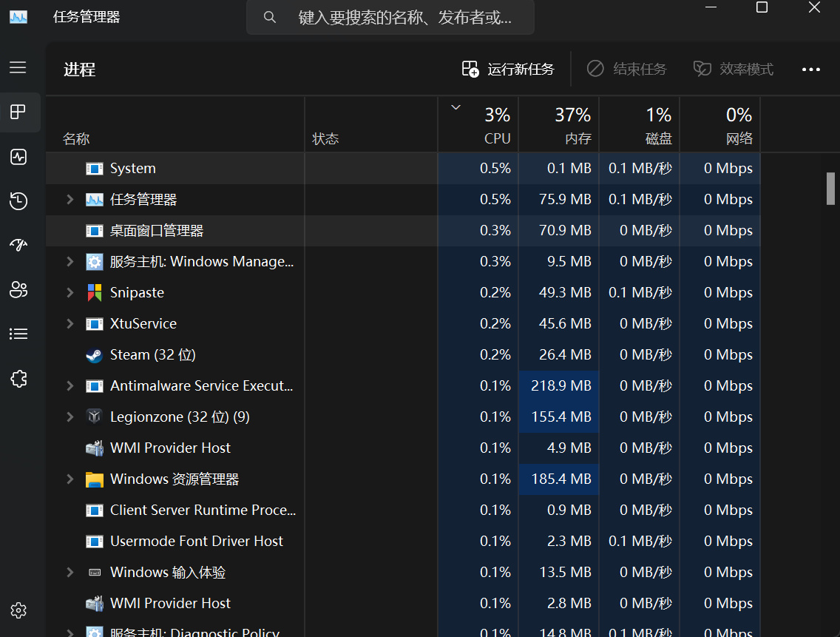
Task: Click the vertical scrollbar thumb
Action: pos(830,189)
